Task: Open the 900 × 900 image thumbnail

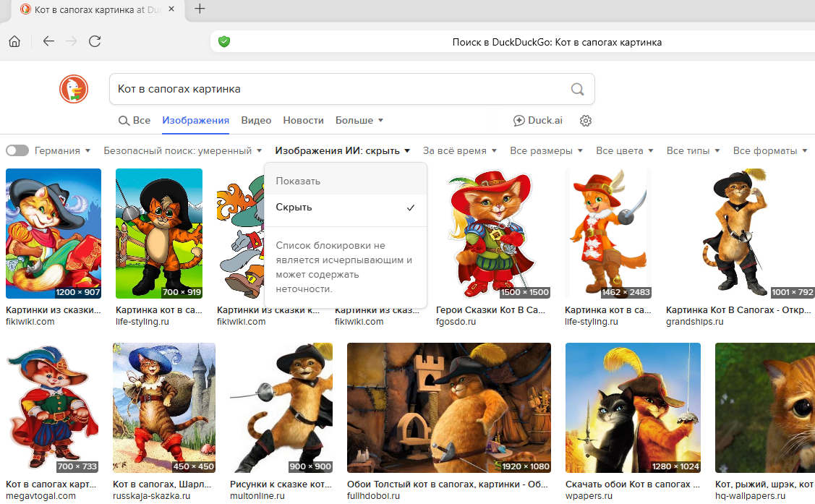Action: click(281, 408)
